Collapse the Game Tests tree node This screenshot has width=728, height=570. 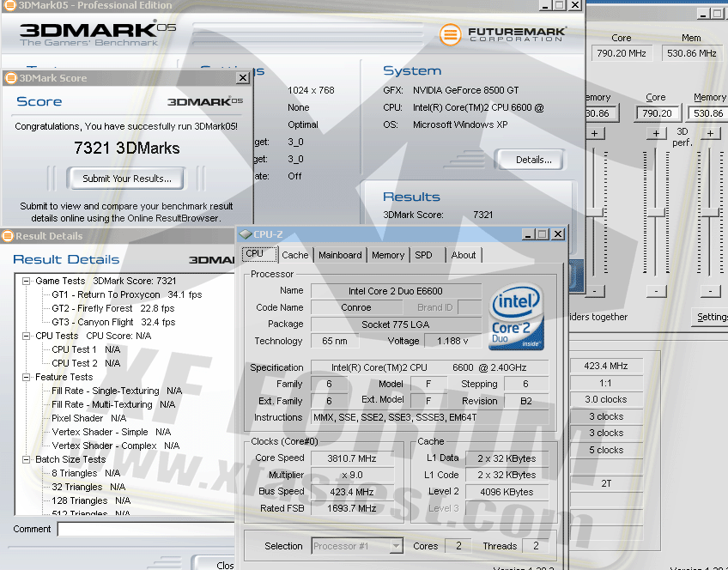[x=27, y=281]
